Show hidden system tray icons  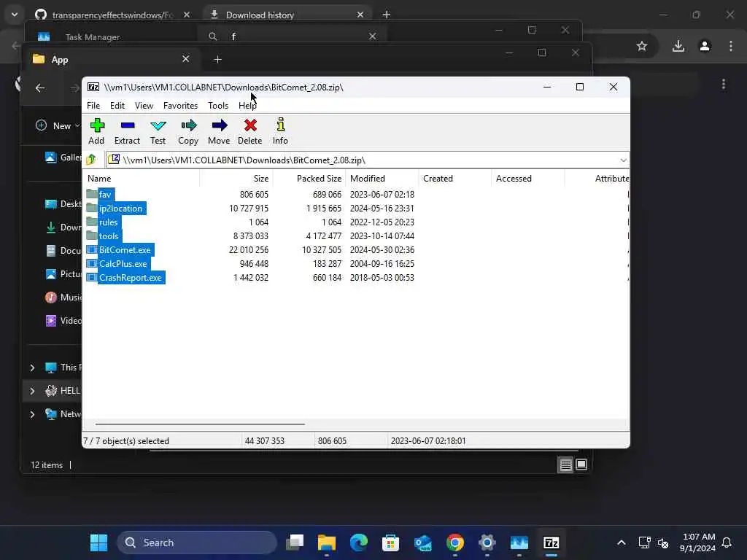[622, 542]
